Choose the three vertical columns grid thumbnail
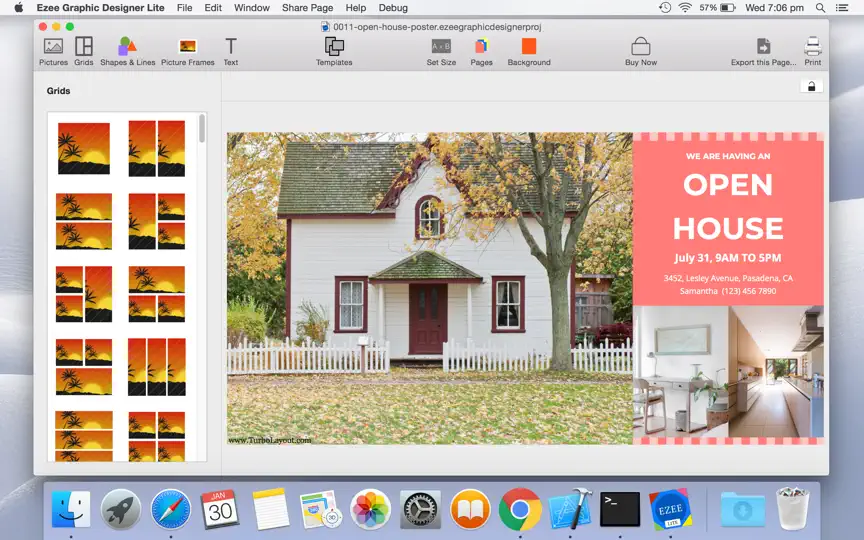864x540 pixels. click(157, 367)
